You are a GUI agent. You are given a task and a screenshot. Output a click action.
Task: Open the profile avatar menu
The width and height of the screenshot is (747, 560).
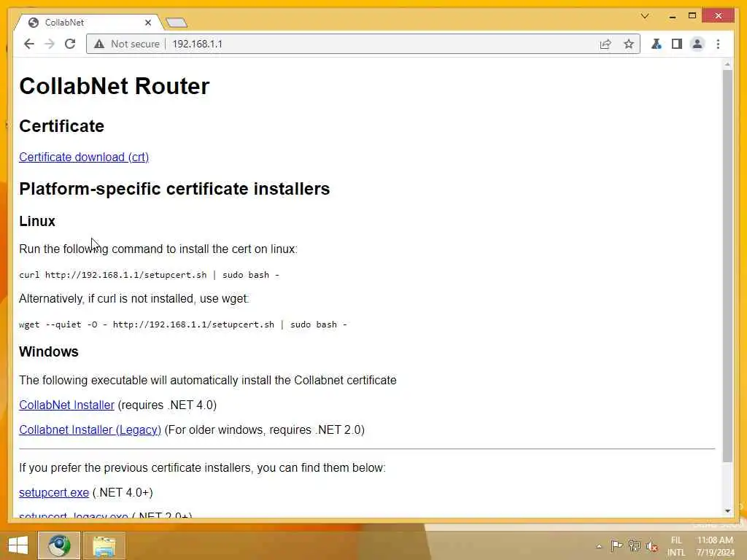pos(697,44)
